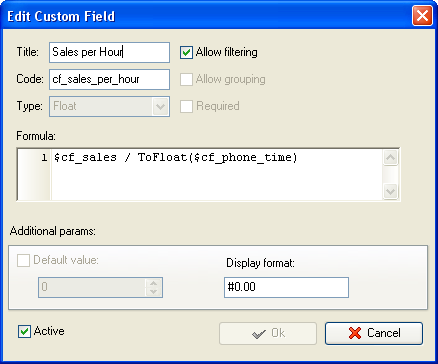The height and width of the screenshot is (364, 438).
Task: Click formula scrollbar down arrow
Action: [x=390, y=192]
